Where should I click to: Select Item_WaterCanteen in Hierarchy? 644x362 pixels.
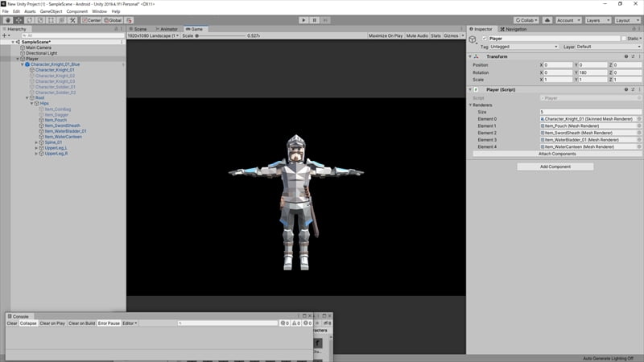tap(63, 137)
